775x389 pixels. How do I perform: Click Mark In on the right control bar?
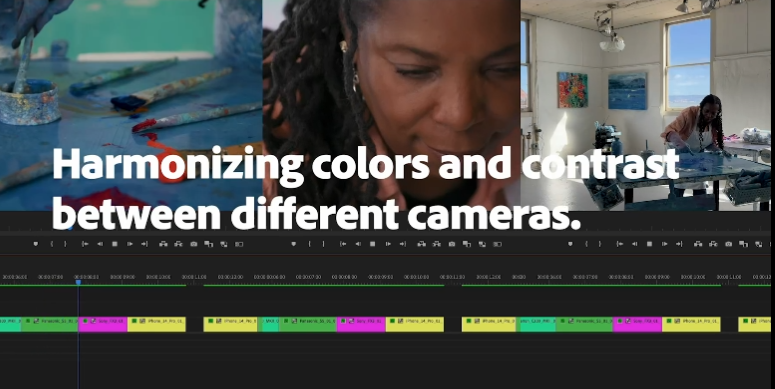(587, 244)
